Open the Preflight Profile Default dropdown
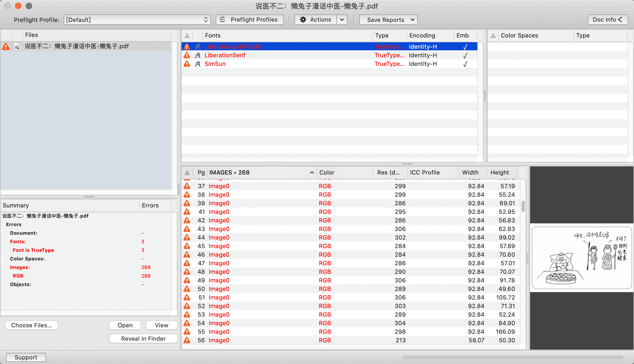Screen dimensions: 634x364 pyautogui.click(x=137, y=20)
